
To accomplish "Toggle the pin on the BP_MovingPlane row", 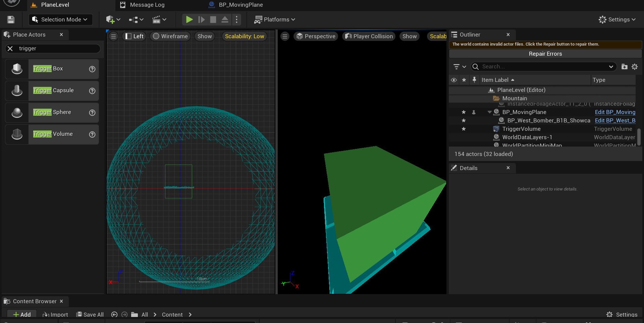I will click(474, 112).
